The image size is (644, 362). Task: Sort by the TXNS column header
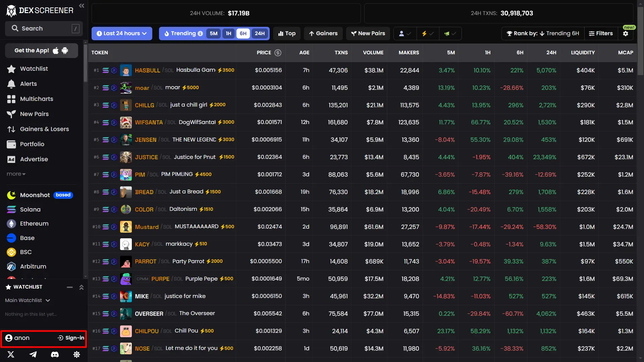(x=341, y=53)
